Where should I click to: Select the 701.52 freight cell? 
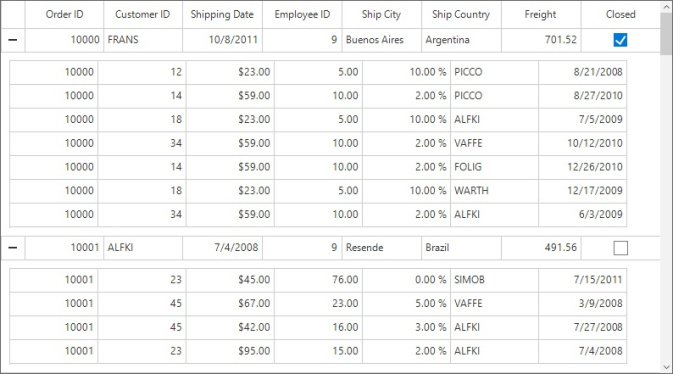pos(541,40)
